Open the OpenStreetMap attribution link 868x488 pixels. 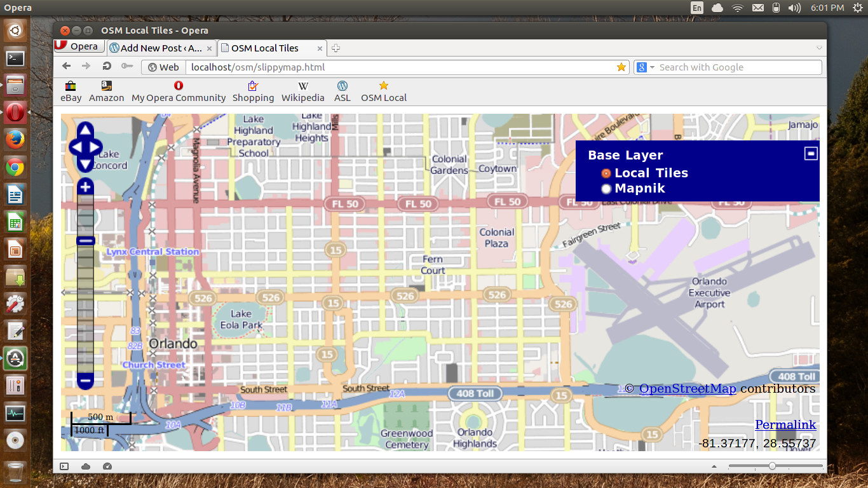click(x=688, y=389)
